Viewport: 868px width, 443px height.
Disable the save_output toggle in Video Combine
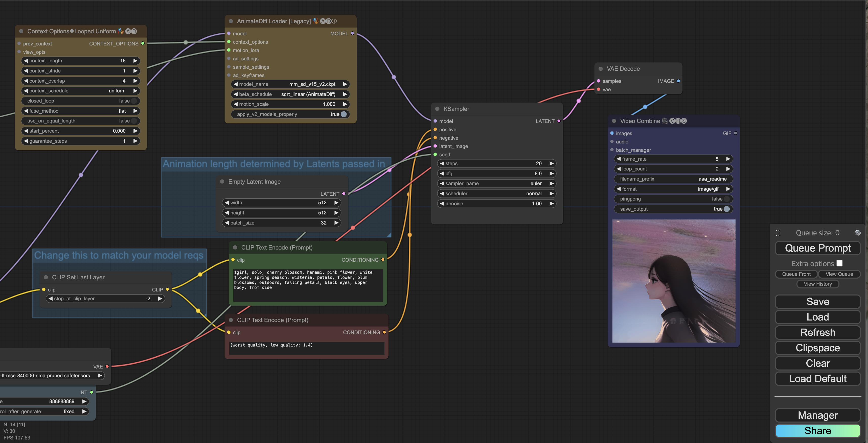(727, 209)
